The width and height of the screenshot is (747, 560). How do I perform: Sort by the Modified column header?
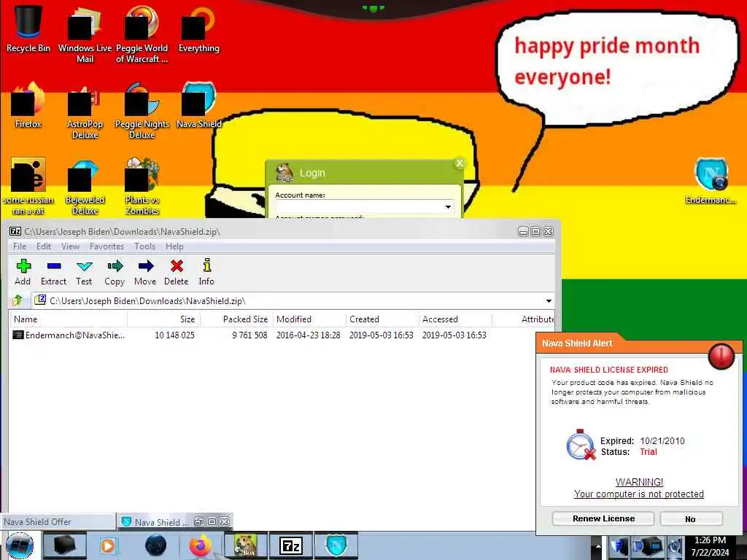(309, 319)
